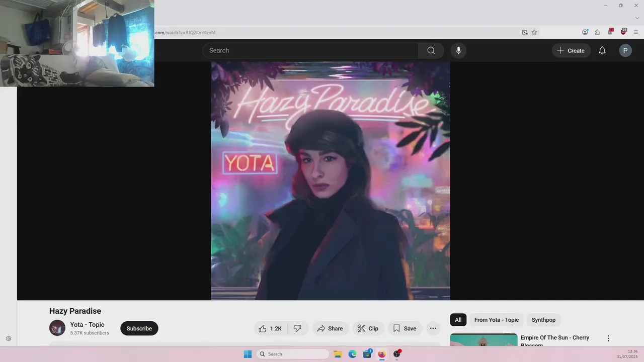Image resolution: width=644 pixels, height=362 pixels.
Task: Click the Cherry Blossom video thumbnail
Action: tap(484, 340)
